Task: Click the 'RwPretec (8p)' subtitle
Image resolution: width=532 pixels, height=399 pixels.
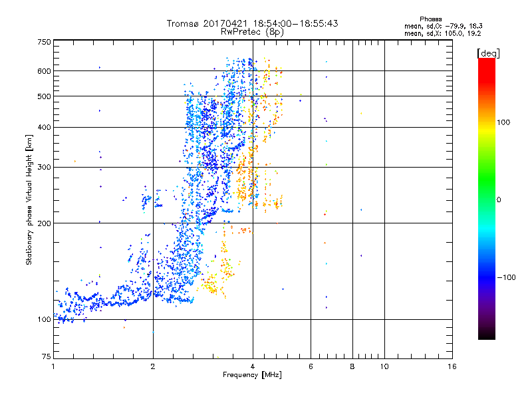Action: 252,32
